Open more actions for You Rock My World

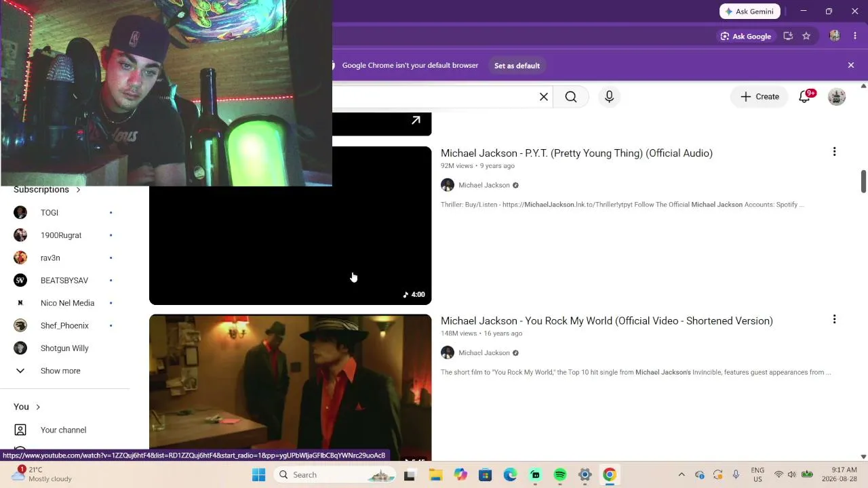[834, 319]
